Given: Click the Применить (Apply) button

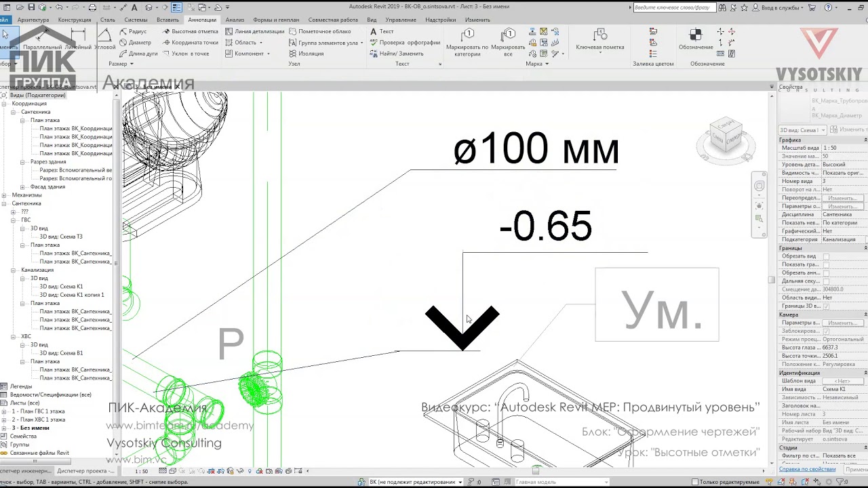Looking at the screenshot, I should (x=856, y=469).
